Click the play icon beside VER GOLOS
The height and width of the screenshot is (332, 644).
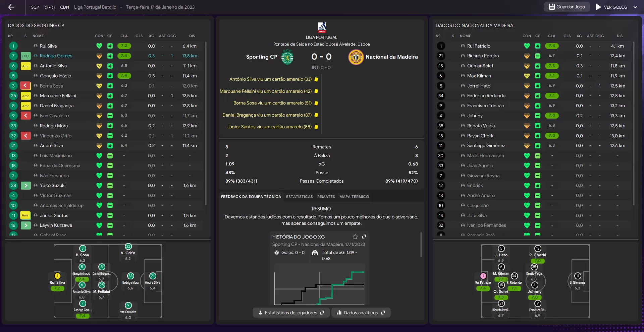tap(598, 7)
